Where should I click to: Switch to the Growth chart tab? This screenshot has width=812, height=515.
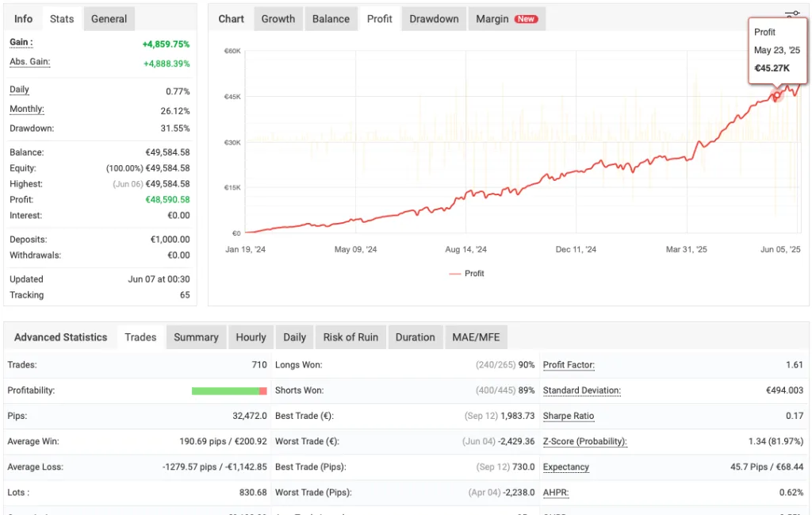click(x=278, y=18)
